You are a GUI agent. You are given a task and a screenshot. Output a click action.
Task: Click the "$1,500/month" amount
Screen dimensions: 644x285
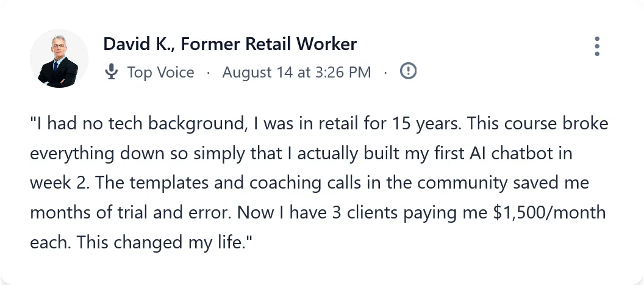click(x=549, y=213)
